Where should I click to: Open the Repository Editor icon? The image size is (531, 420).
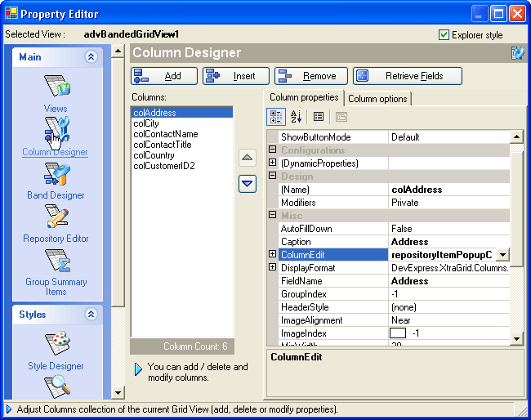57,216
